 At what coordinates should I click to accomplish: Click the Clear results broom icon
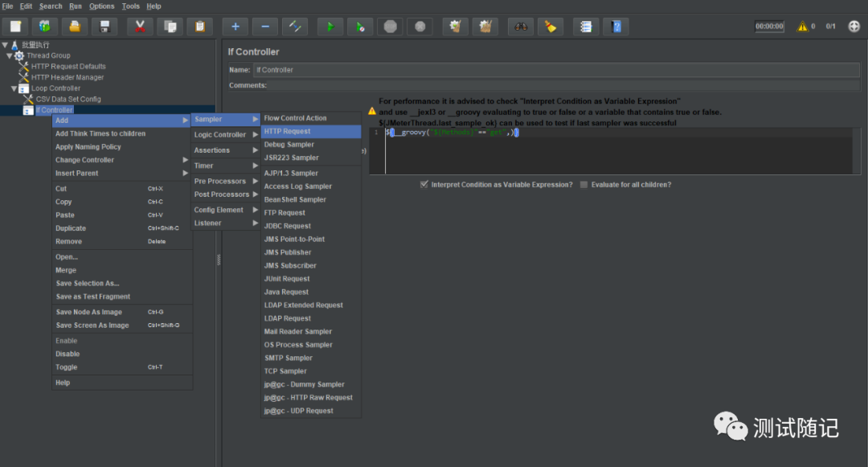(x=456, y=27)
